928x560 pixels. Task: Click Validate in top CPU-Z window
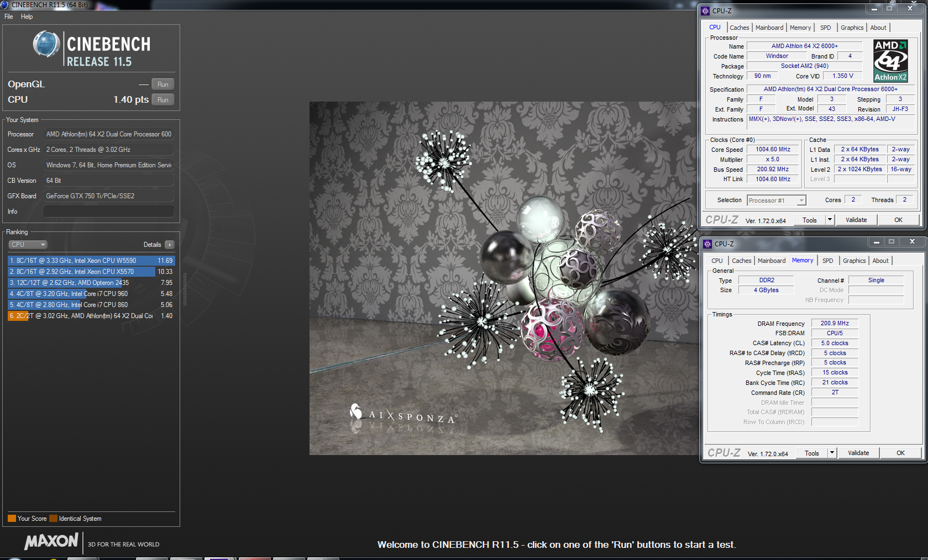[x=856, y=220]
